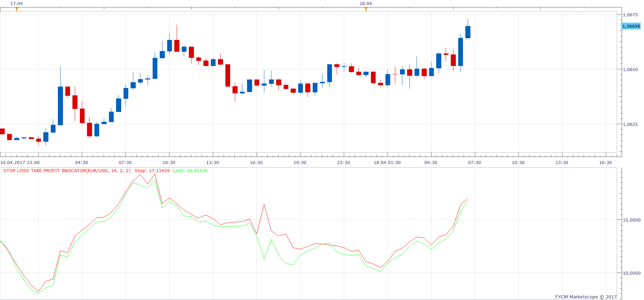Screen dimensions: 644x300
Task: Click the Stop: 17,11429 value label
Action: (x=152, y=171)
